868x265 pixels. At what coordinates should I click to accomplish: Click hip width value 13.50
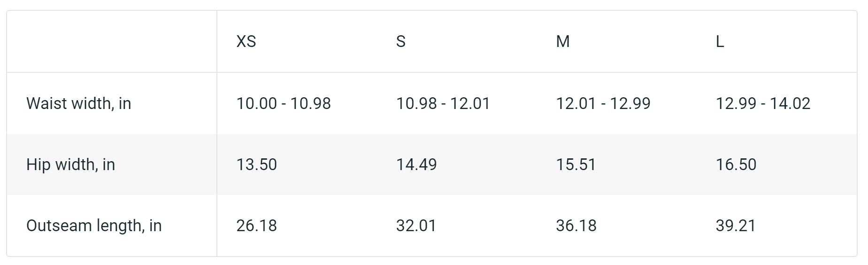pos(256,164)
